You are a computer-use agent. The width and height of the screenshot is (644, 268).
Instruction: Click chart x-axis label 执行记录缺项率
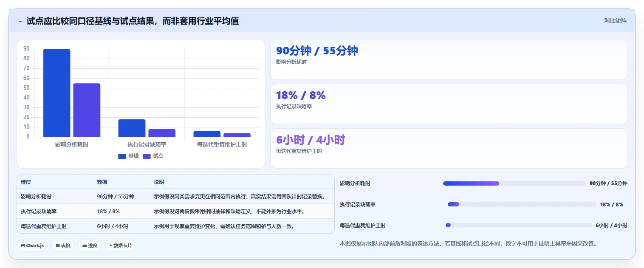(147, 144)
